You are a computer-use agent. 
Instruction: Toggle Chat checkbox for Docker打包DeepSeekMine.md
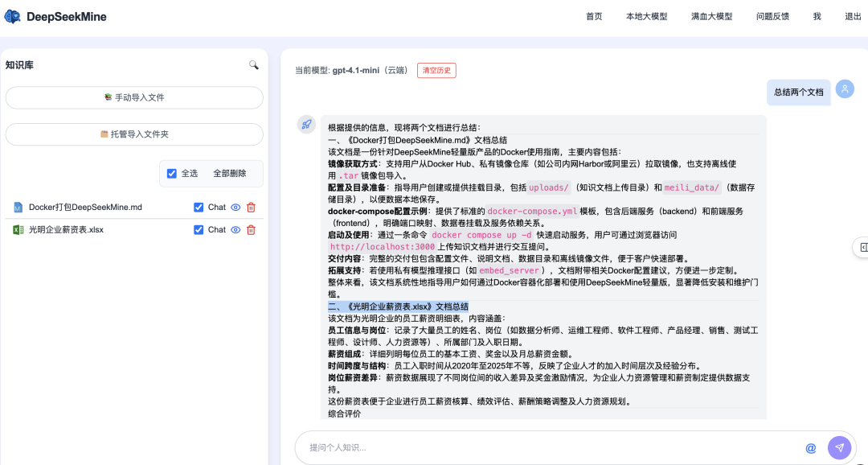click(x=199, y=208)
